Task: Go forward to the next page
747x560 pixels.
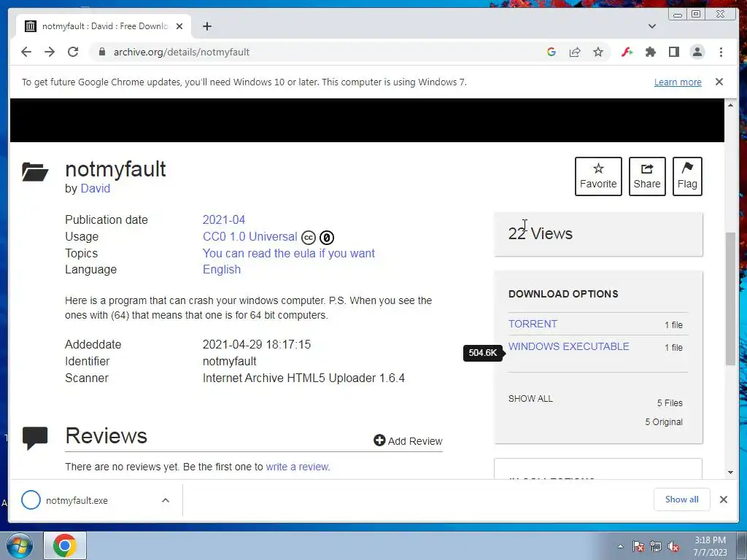Action: pyautogui.click(x=50, y=52)
